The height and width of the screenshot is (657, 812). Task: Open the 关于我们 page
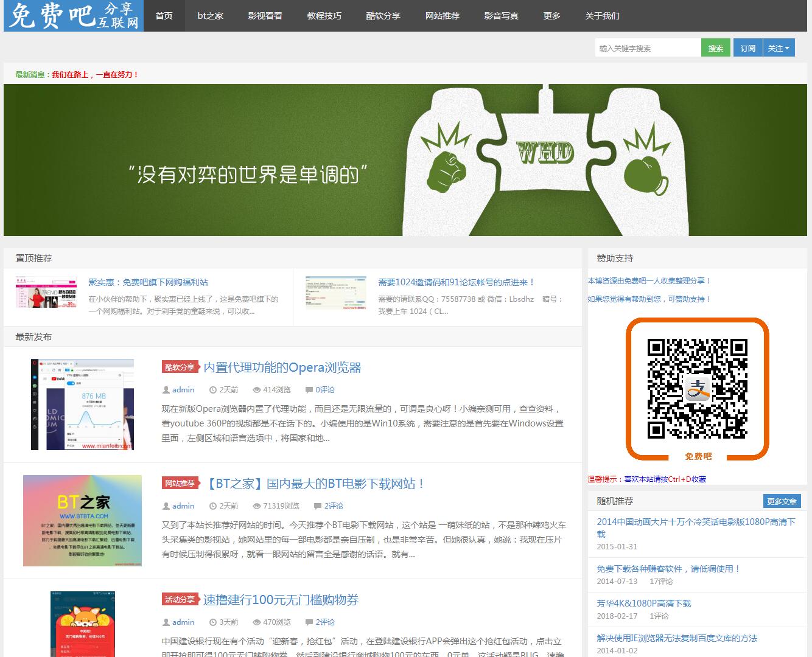pos(603,16)
